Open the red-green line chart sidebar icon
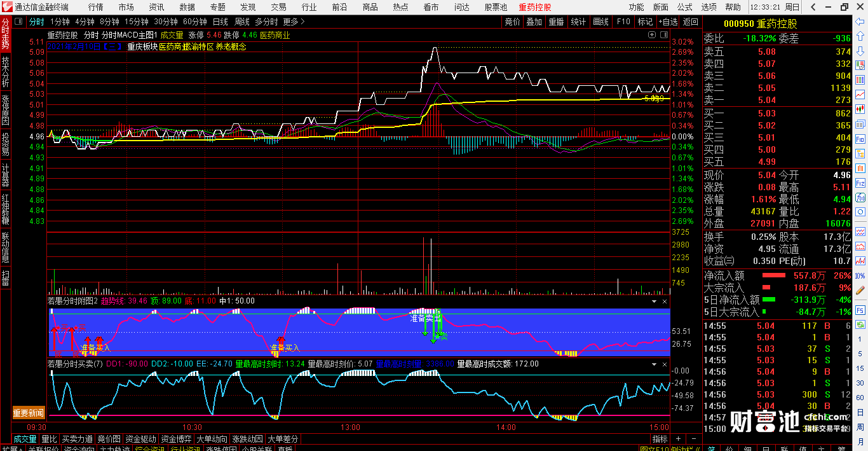Viewport: 868px width, 451px height. click(x=860, y=94)
